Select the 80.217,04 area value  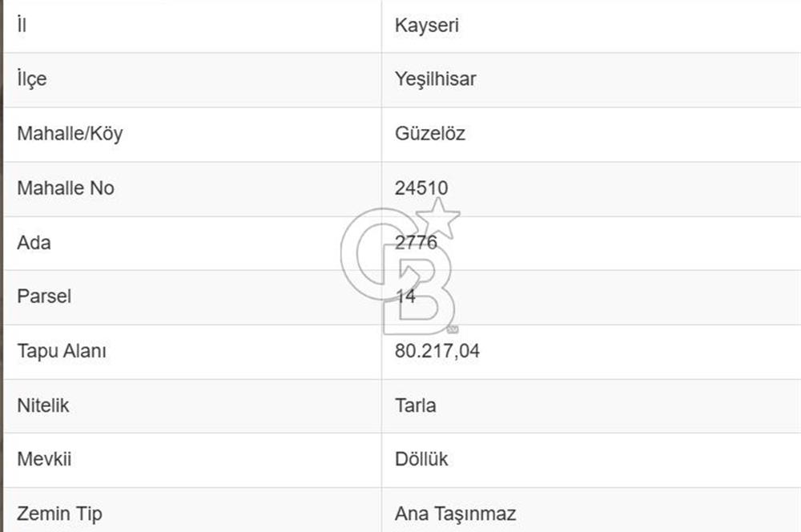437,351
